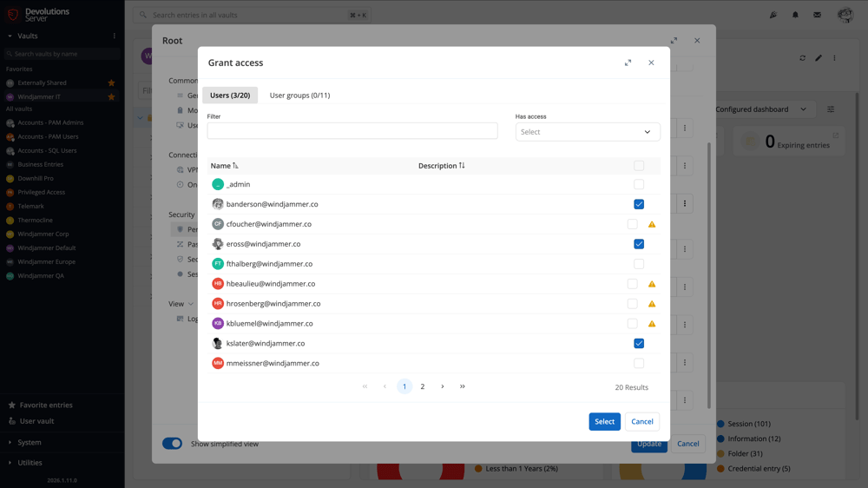
Task: Open the Accounts - PAM Admins vault
Action: (x=50, y=122)
